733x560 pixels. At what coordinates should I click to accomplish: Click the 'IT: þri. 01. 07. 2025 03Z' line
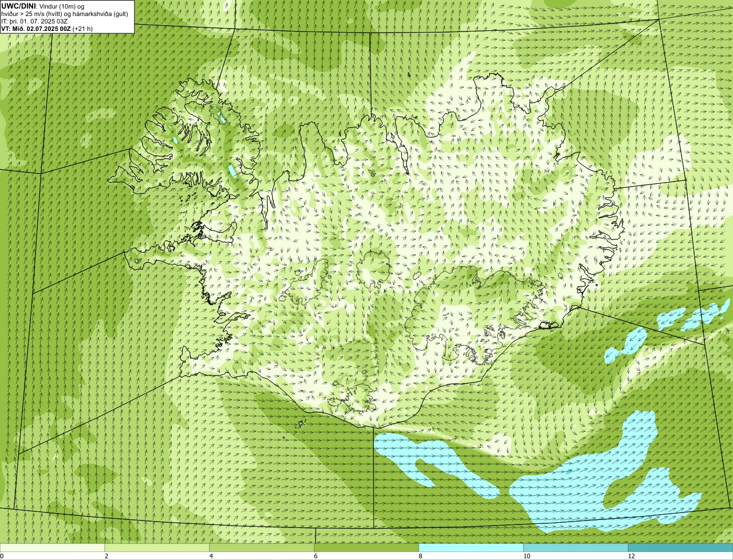coord(34,21)
